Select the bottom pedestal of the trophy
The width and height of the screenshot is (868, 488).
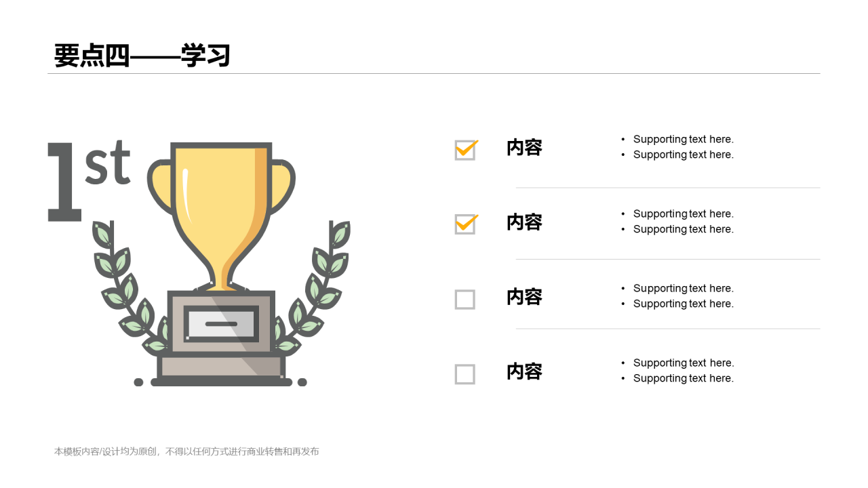221,370
